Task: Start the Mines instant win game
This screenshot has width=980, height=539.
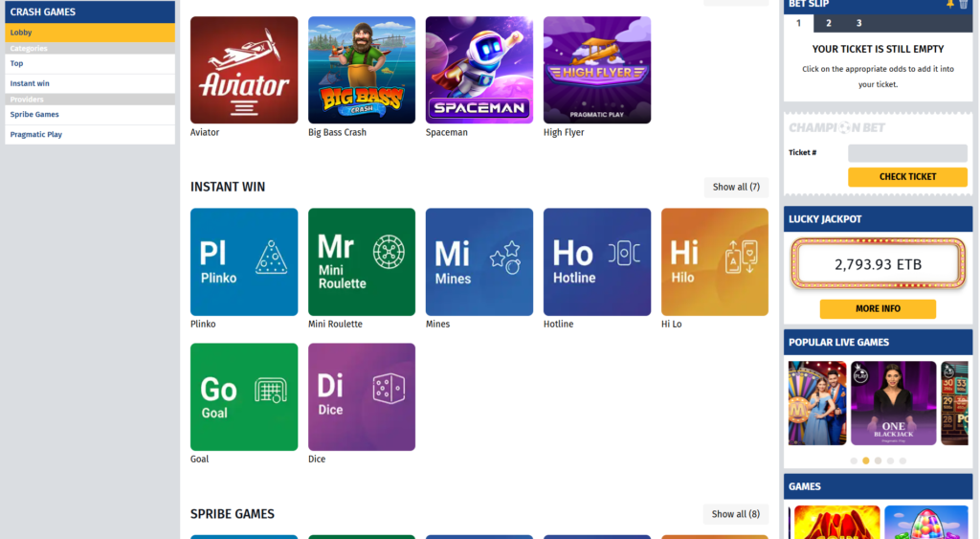Action: [x=479, y=261]
